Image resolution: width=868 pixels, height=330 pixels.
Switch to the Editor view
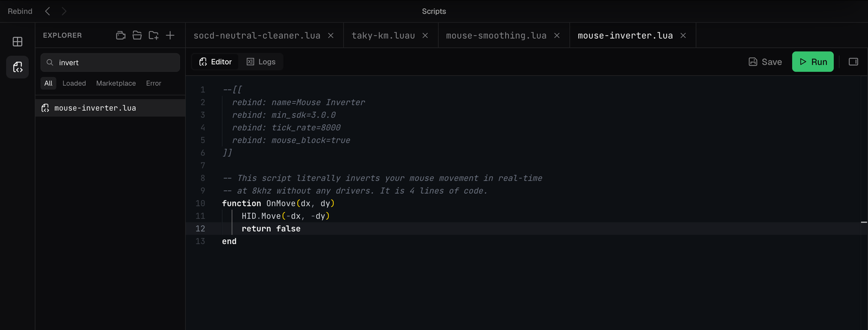pos(215,62)
